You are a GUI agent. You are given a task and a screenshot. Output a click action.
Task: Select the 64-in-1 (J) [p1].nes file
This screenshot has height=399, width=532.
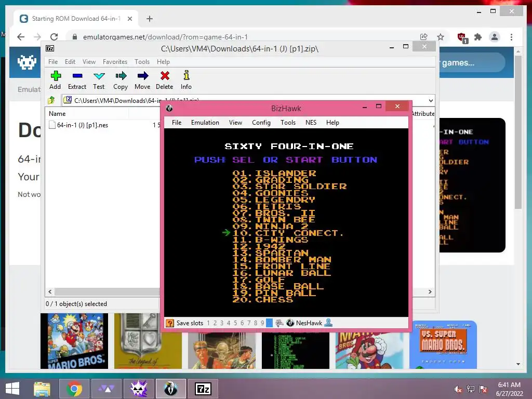pos(78,125)
